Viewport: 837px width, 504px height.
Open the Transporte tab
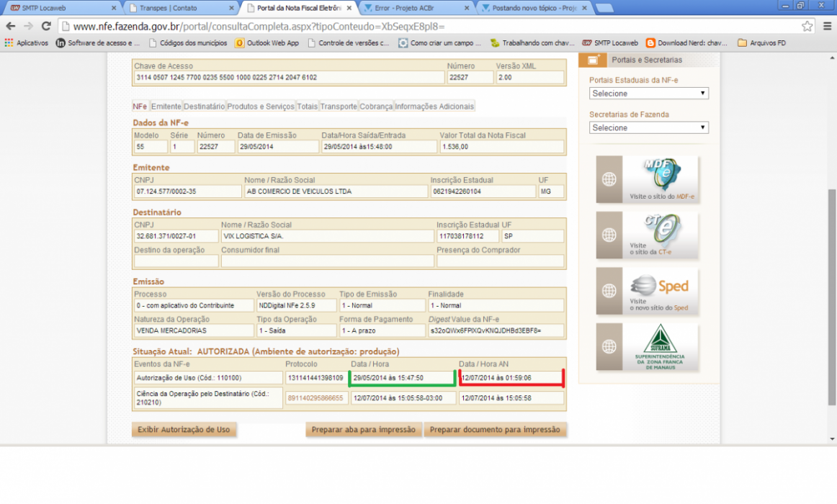[x=339, y=106]
